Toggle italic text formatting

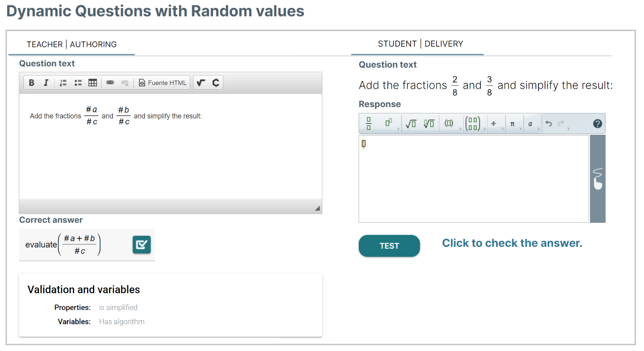pos(46,83)
